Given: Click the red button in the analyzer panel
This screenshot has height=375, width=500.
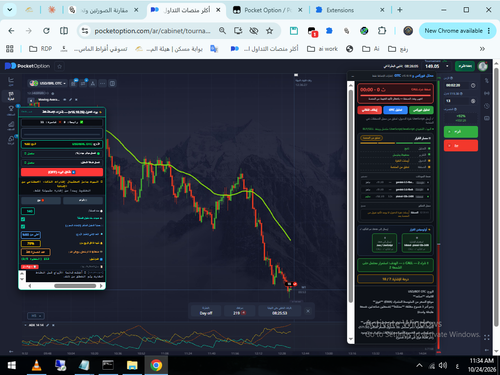Looking at the screenshot, I should (x=369, y=110).
